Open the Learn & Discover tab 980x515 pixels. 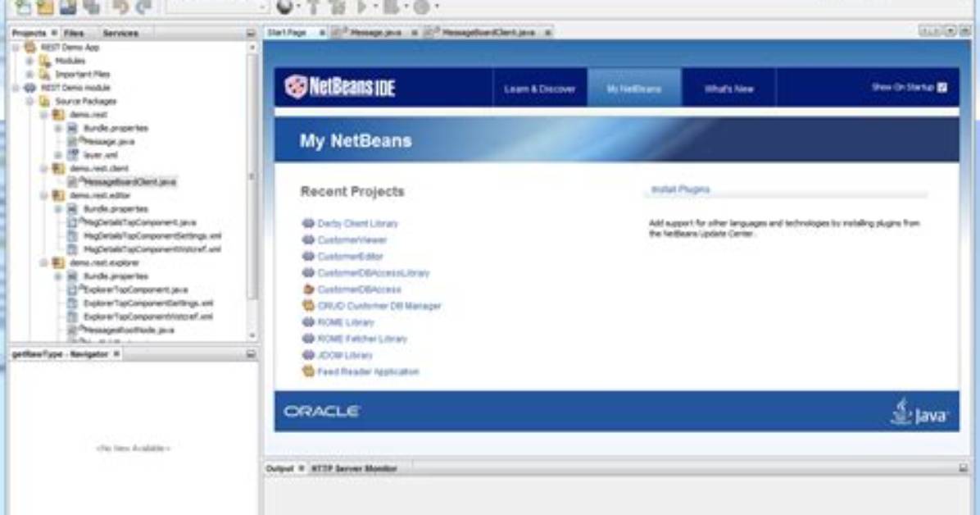[539, 89]
